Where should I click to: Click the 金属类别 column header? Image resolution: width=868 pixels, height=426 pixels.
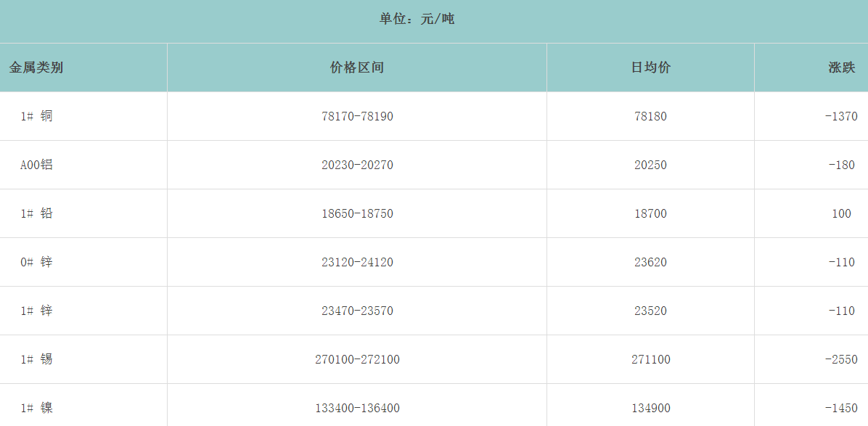[x=36, y=67]
